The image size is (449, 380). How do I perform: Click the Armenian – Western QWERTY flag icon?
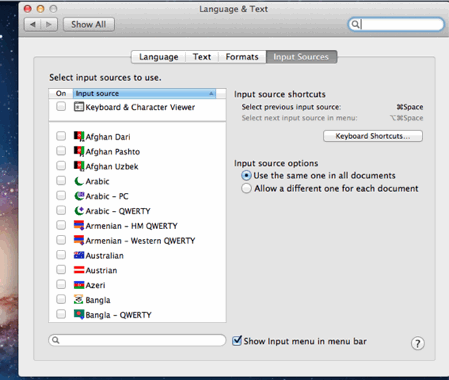click(x=79, y=240)
